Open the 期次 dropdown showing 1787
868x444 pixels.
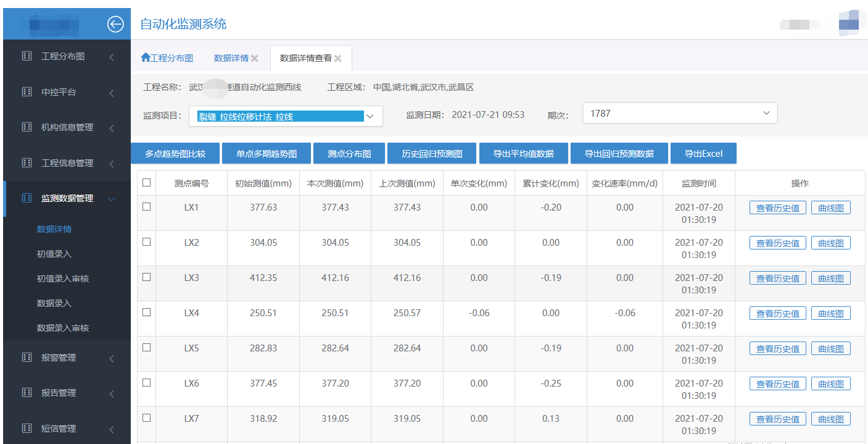click(x=680, y=113)
